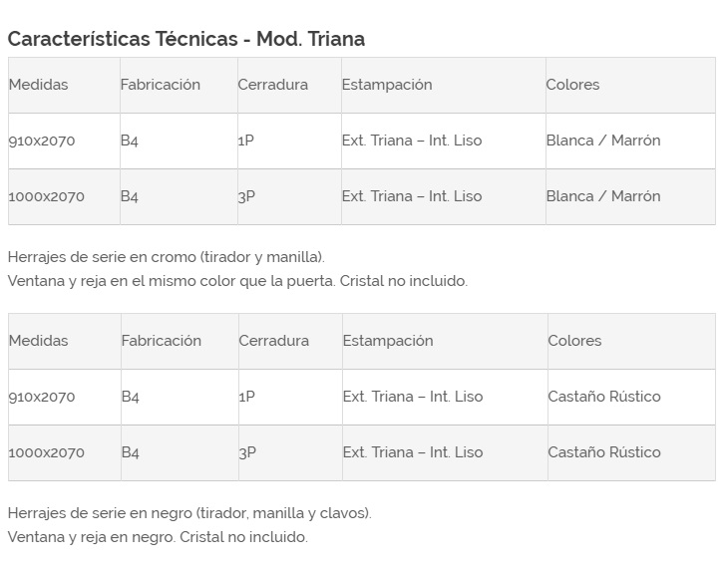This screenshot has height=568, width=728.
Task: Click 'Medidas' header in the Castaño Rústico table
Action: 39,341
